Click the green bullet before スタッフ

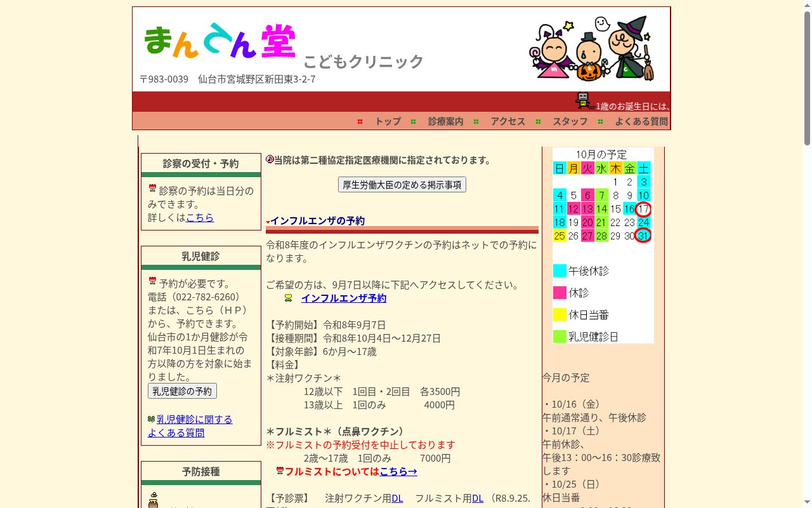click(x=538, y=121)
